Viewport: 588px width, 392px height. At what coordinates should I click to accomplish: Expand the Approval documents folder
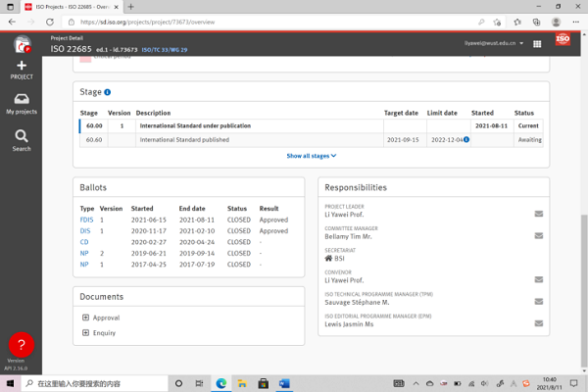point(86,318)
